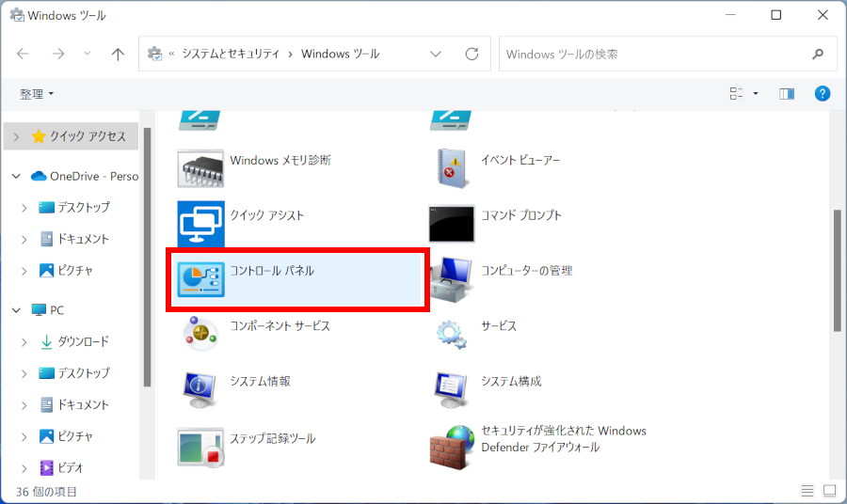Image resolution: width=847 pixels, height=504 pixels.
Task: Open the 整理 menu
Action: (37, 94)
